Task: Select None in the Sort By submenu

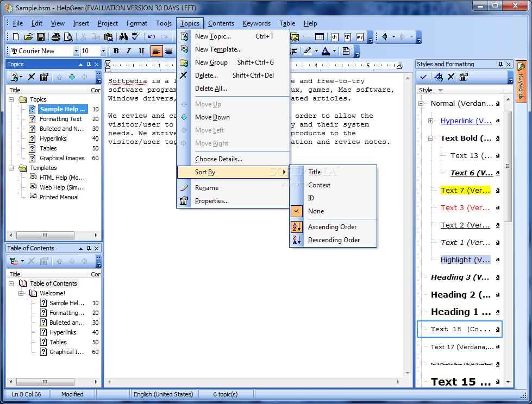Action: coord(316,211)
